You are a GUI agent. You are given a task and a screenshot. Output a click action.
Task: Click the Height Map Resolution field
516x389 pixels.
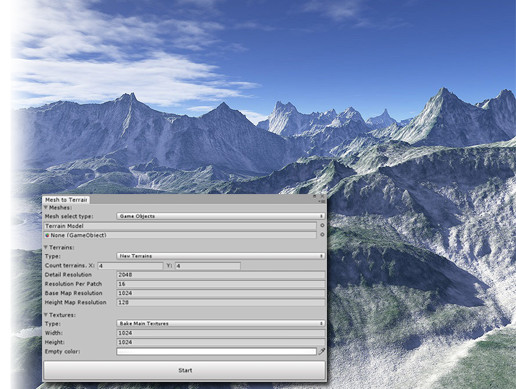tap(221, 303)
